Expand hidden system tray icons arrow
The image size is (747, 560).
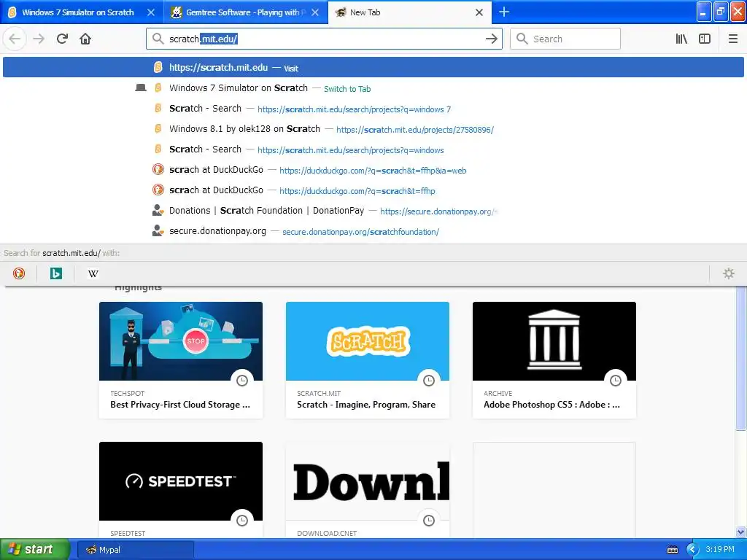click(692, 550)
